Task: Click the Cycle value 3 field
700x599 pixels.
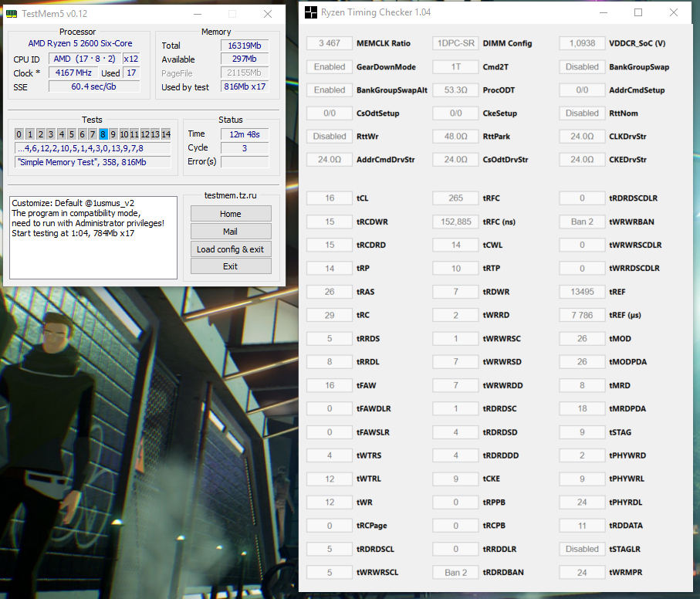Action: [x=245, y=147]
